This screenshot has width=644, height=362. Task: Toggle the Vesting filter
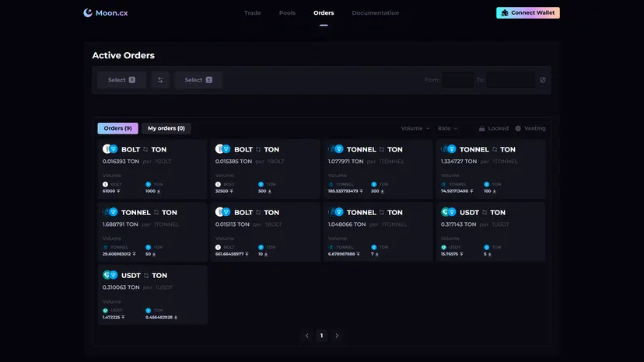click(530, 128)
